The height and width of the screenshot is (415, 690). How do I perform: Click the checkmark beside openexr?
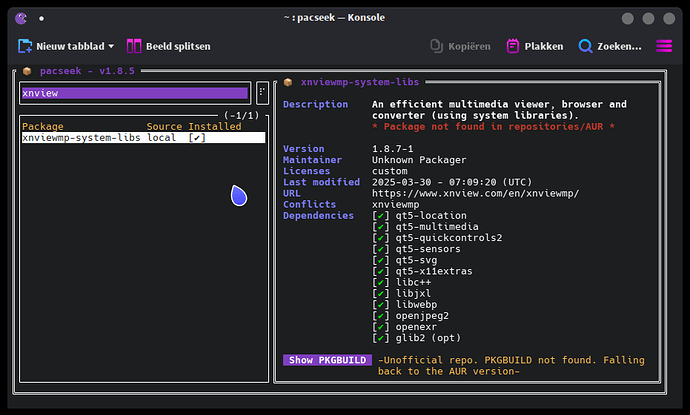pyautogui.click(x=381, y=327)
